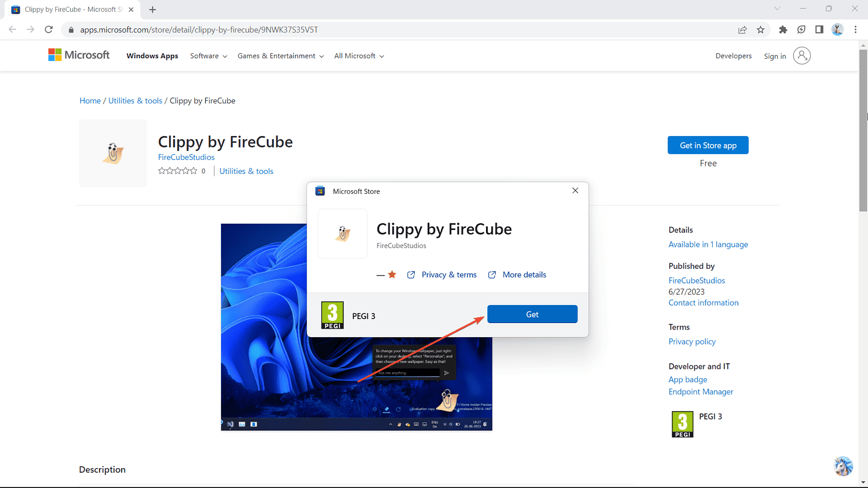This screenshot has height=488, width=868.
Task: Click the PEGI 3 rating badge in the dialog
Action: [332, 315]
